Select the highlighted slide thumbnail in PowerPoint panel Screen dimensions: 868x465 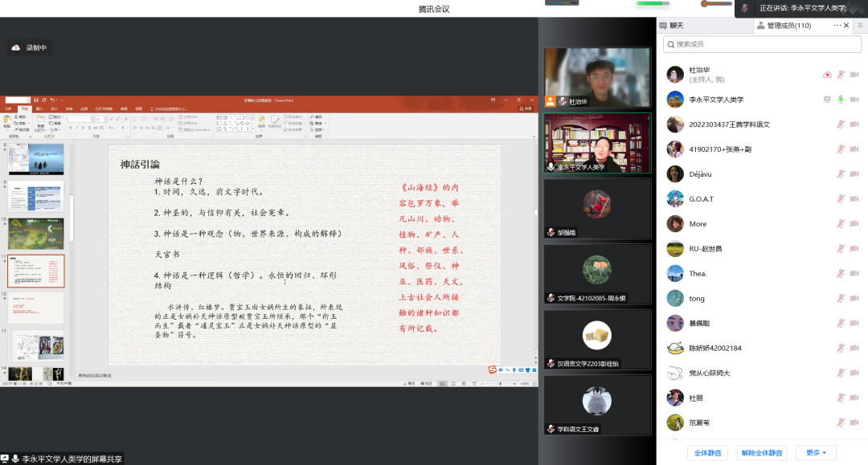click(36, 271)
